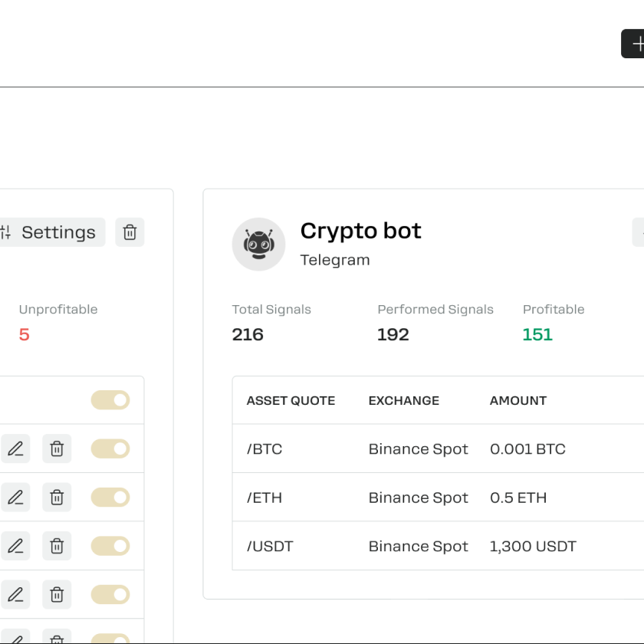Click the AMOUNT column header
644x644 pixels.
coord(517,400)
